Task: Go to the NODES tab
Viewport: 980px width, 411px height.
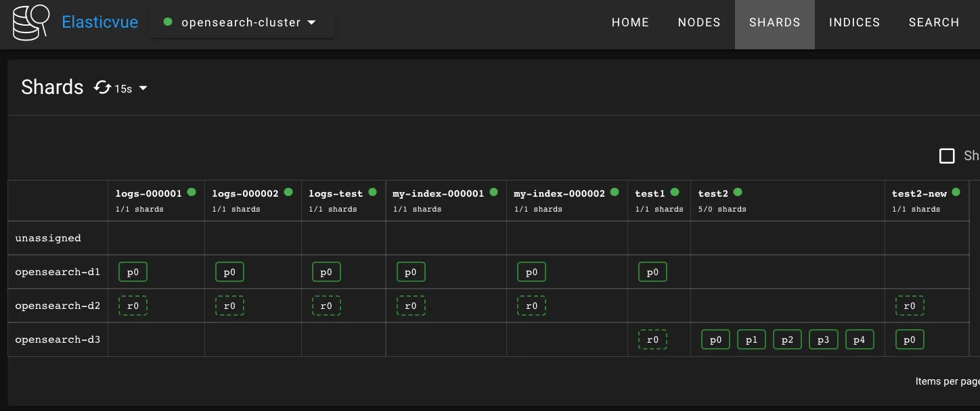Action: click(x=699, y=22)
